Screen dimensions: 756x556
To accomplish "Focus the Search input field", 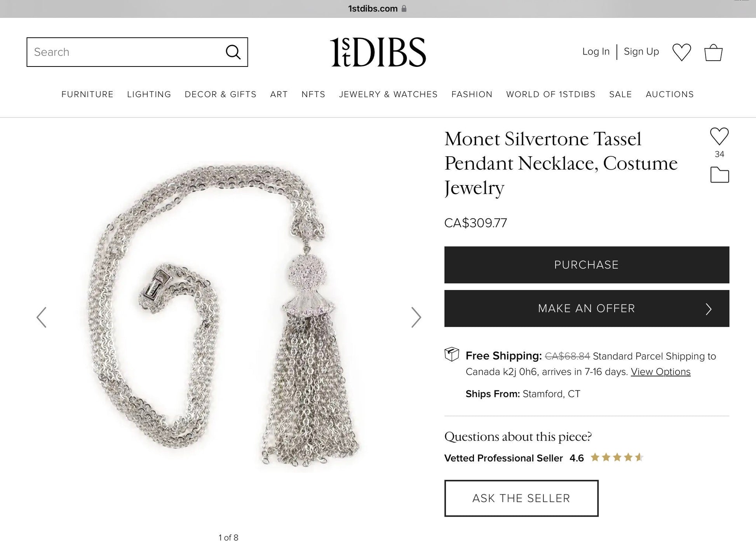I will 124,52.
